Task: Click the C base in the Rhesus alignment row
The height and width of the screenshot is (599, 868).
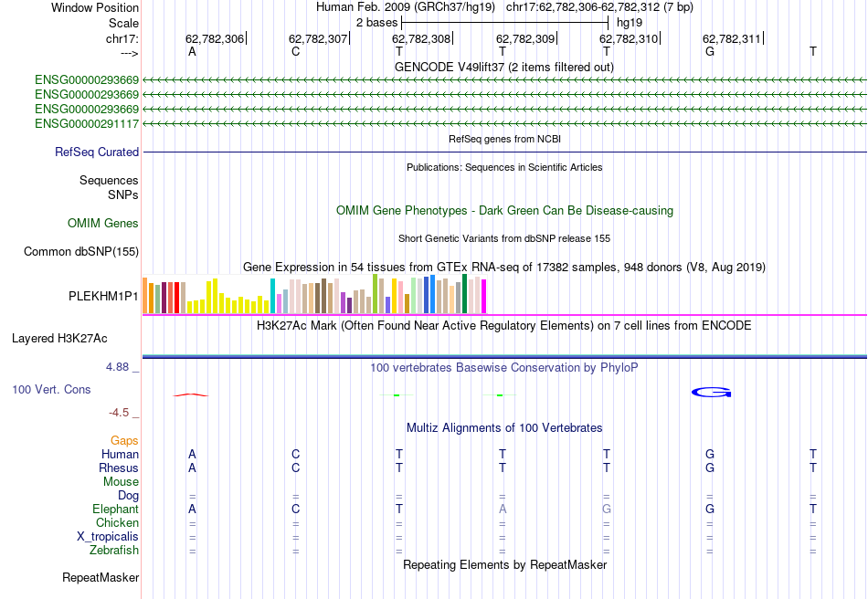Action: [296, 468]
